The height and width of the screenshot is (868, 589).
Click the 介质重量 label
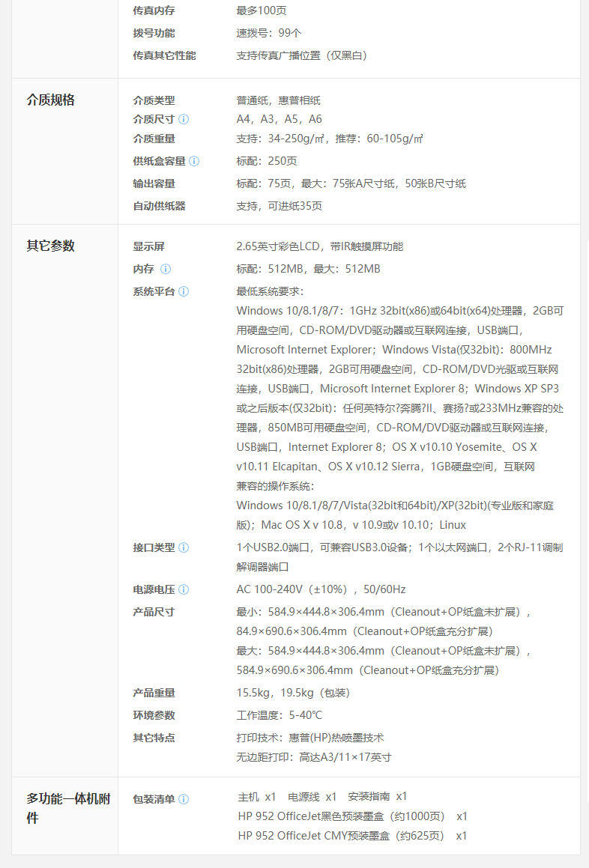tap(154, 139)
